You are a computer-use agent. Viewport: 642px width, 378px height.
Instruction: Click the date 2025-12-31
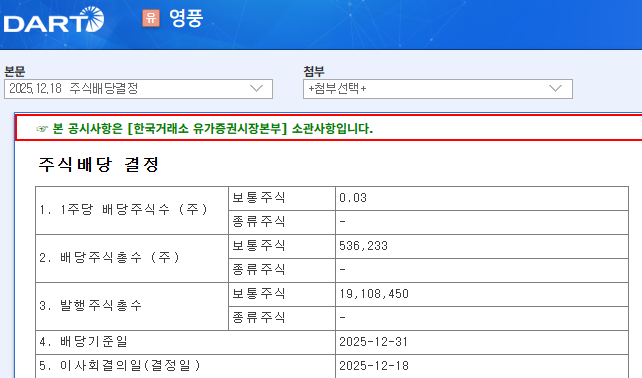(x=373, y=342)
